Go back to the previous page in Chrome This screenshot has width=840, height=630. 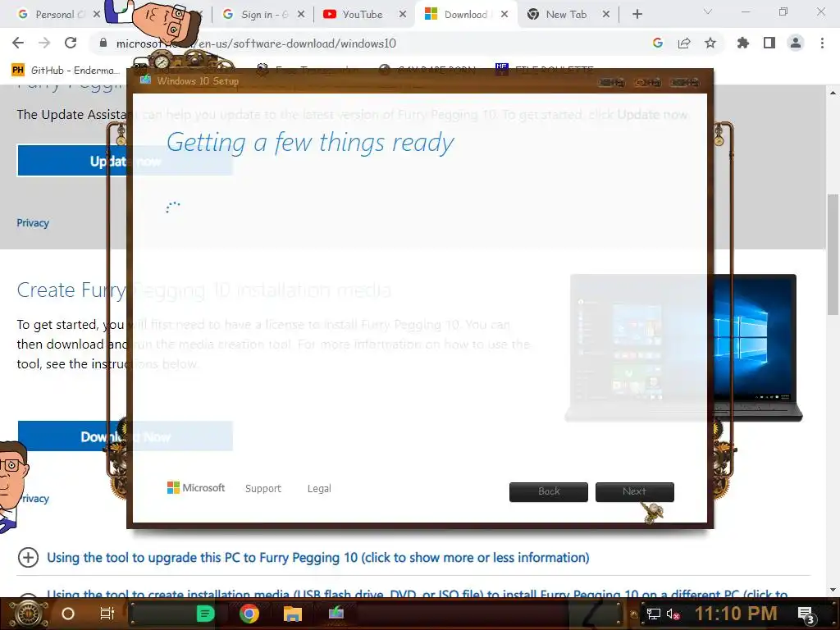click(18, 43)
